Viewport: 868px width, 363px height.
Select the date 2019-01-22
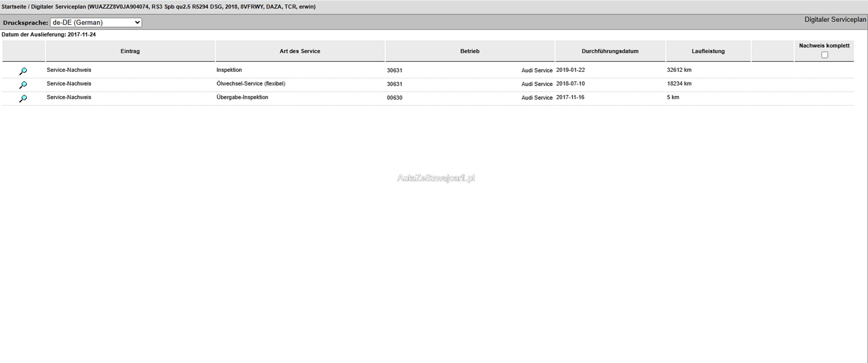coord(570,70)
